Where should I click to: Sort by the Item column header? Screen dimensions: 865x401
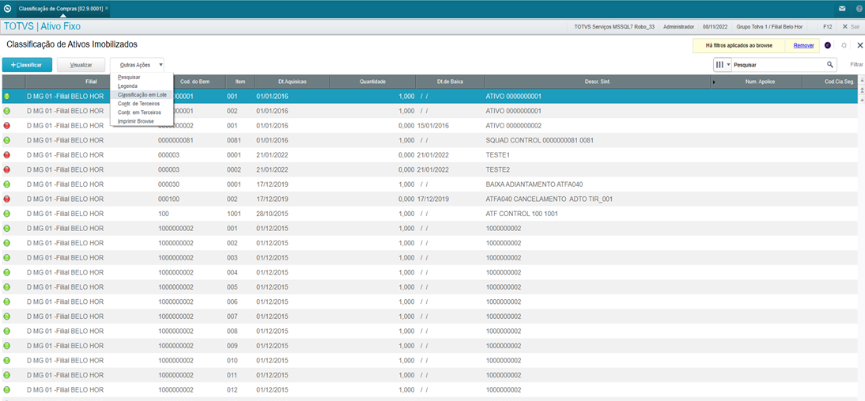click(240, 82)
